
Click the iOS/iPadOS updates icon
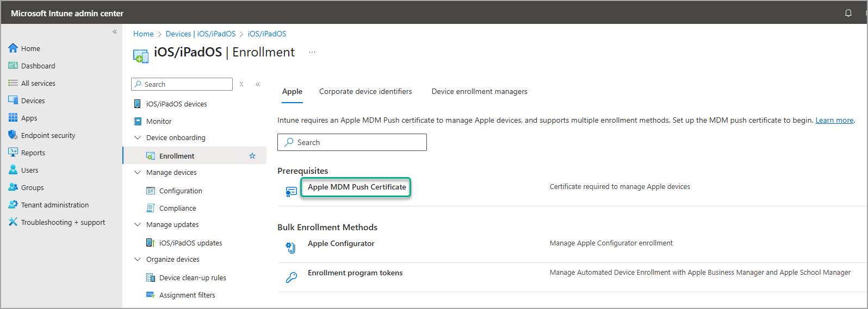pyautogui.click(x=151, y=243)
